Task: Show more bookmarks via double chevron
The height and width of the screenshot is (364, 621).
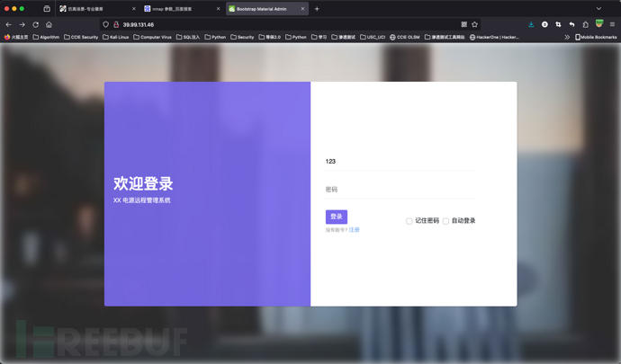Action: coord(567,37)
